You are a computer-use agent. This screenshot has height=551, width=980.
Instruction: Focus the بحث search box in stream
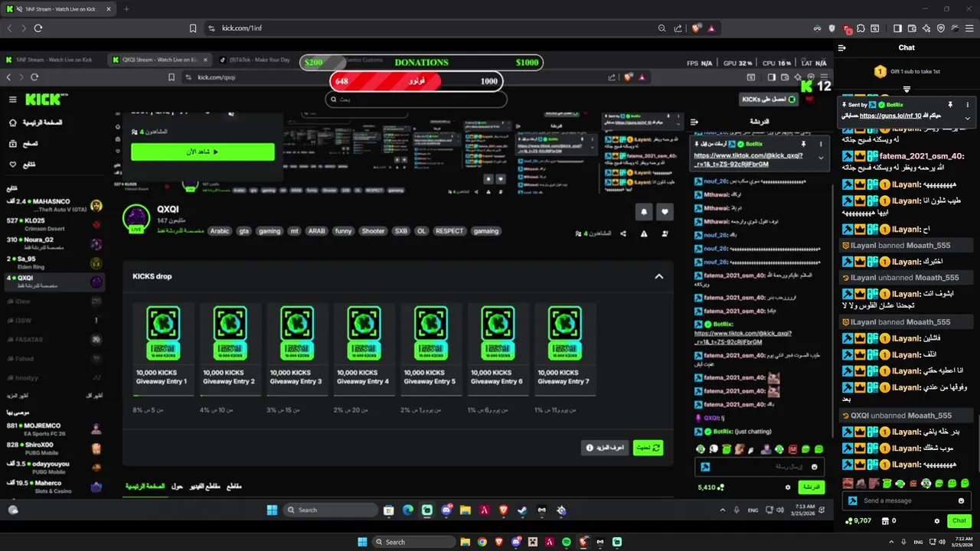pos(416,99)
